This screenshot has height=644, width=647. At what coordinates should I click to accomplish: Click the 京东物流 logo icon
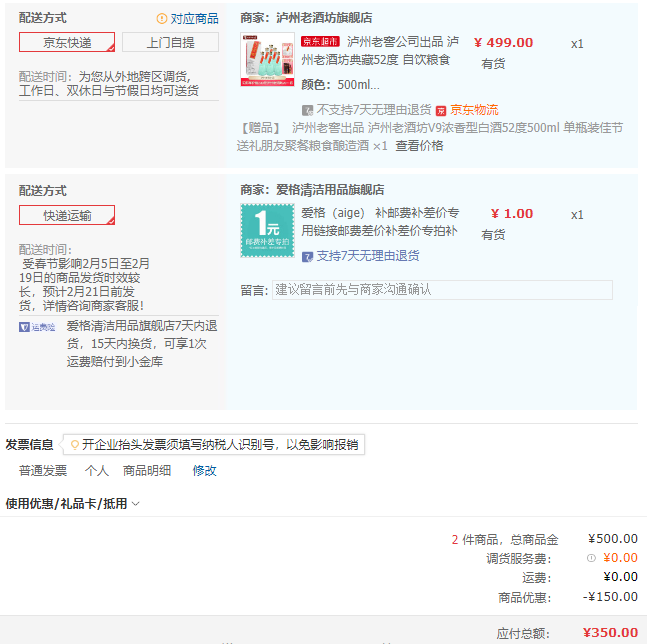click(440, 110)
